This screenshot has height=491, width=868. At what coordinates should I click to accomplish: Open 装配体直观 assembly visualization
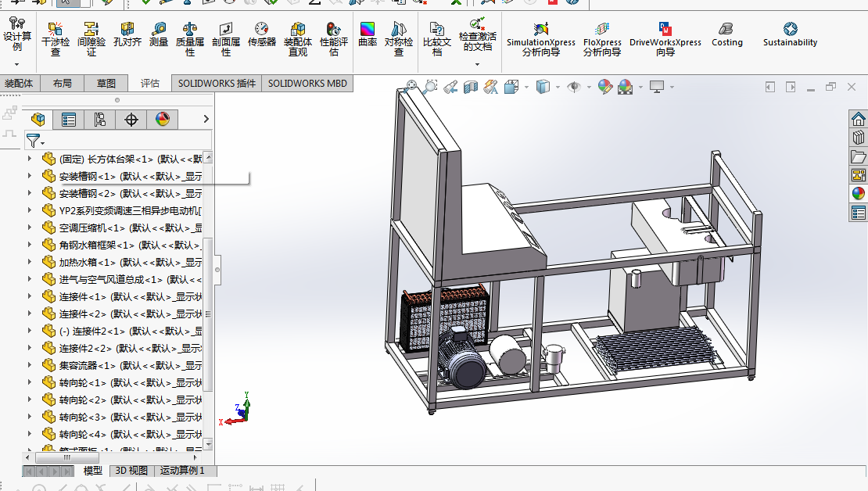pos(298,39)
